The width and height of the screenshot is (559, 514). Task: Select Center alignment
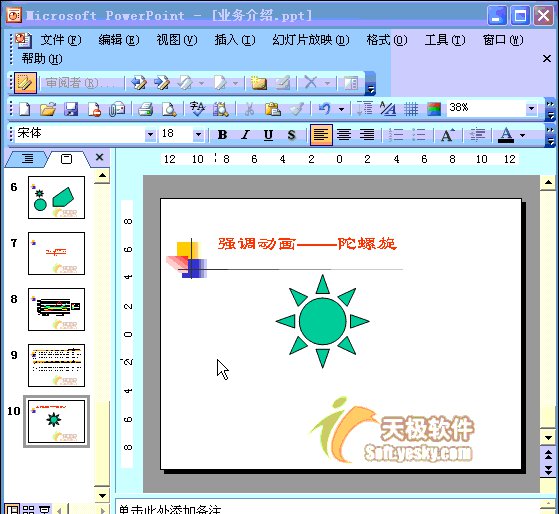click(344, 135)
